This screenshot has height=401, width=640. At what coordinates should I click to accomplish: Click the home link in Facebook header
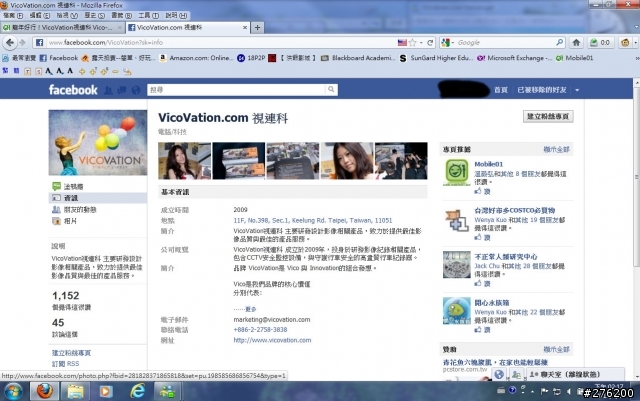[501, 90]
